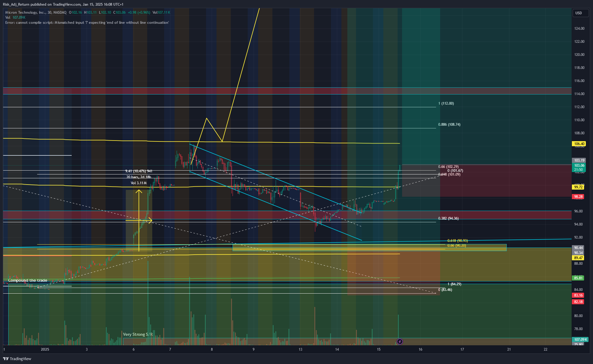Click the 9.41 (10.47%) 941 measure label

(x=139, y=171)
